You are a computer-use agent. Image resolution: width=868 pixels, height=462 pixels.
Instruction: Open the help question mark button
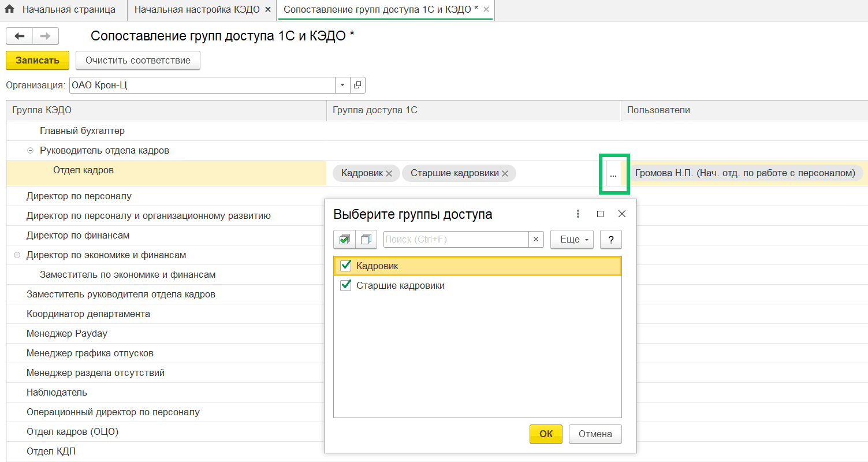610,239
